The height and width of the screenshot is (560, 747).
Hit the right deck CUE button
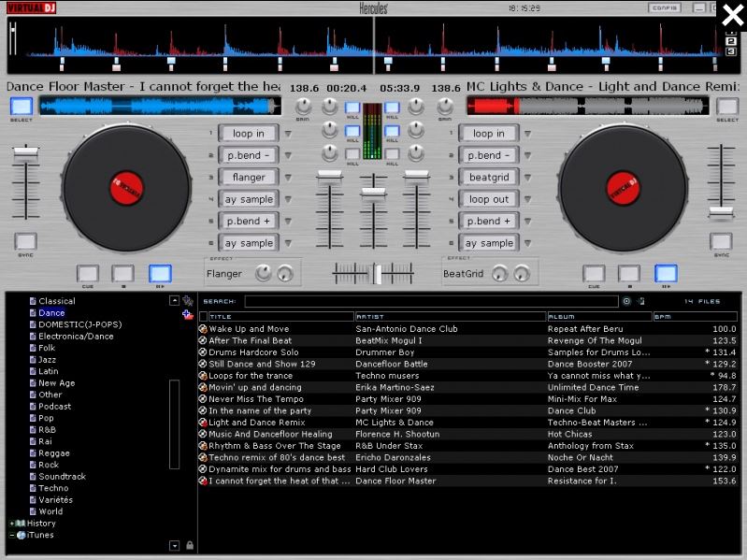coord(594,274)
